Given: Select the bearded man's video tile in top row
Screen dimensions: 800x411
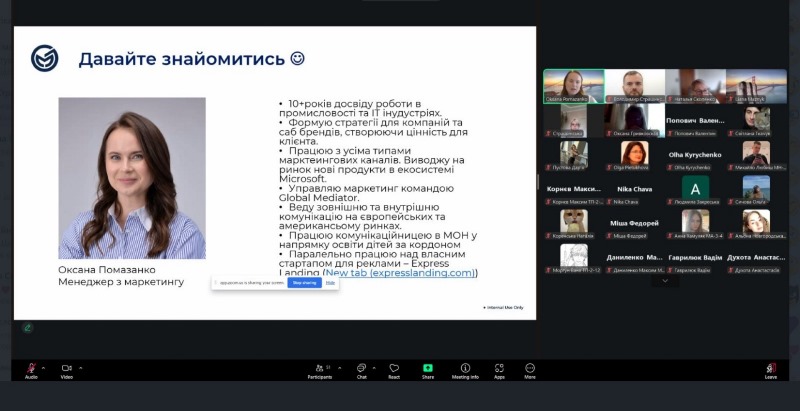Looking at the screenshot, I should point(634,87).
